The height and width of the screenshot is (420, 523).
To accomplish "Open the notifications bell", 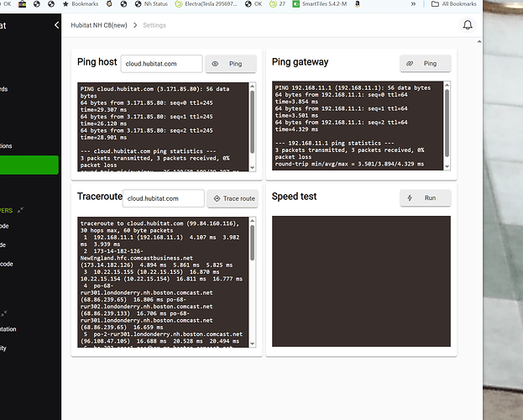I will (x=468, y=25).
